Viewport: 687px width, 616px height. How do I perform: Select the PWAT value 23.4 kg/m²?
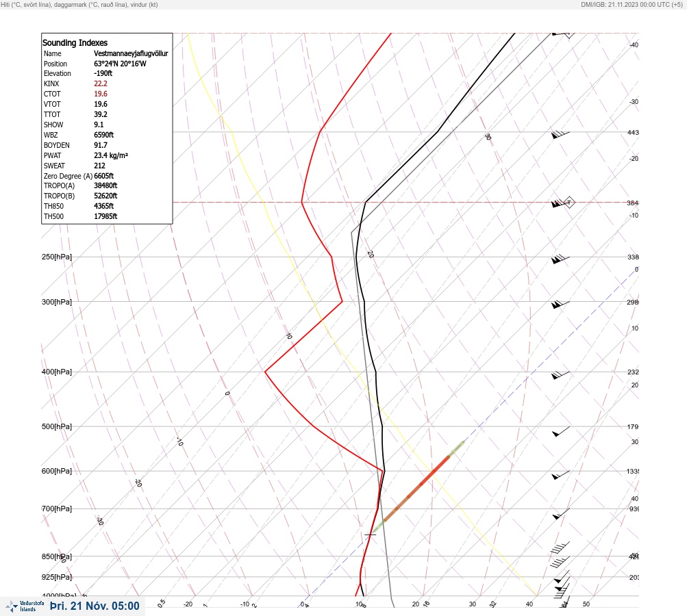point(111,155)
